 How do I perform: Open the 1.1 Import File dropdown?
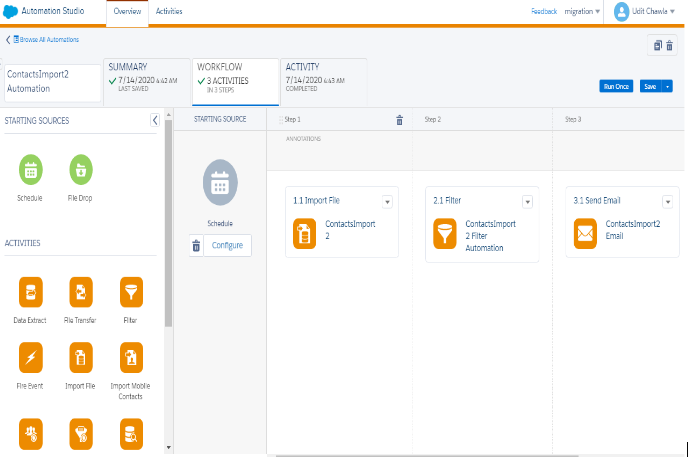[387, 201]
